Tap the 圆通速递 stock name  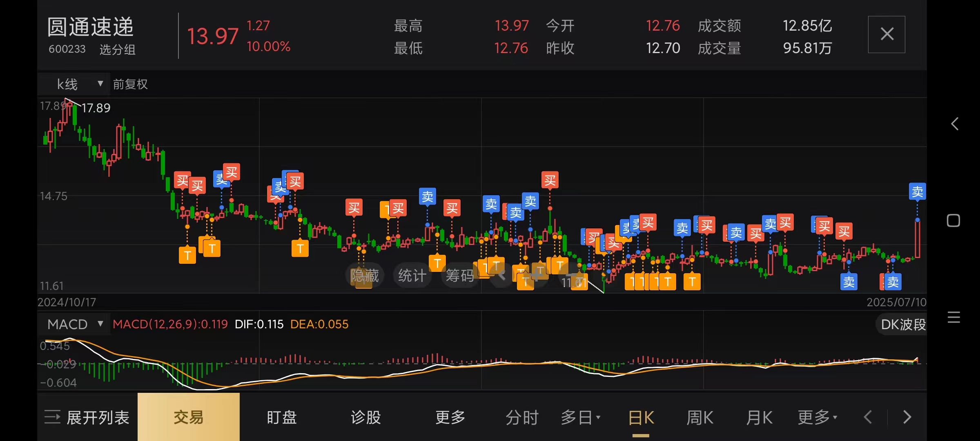[91, 27]
